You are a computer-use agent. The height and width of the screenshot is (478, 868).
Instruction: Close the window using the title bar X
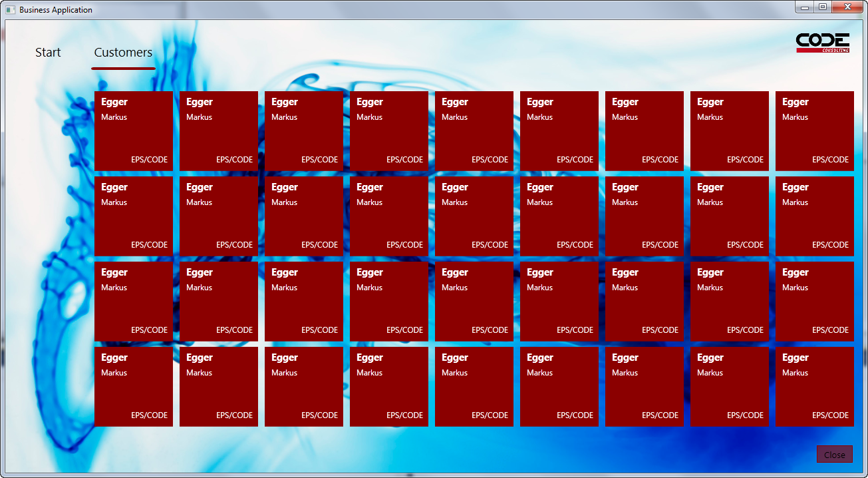point(847,7)
